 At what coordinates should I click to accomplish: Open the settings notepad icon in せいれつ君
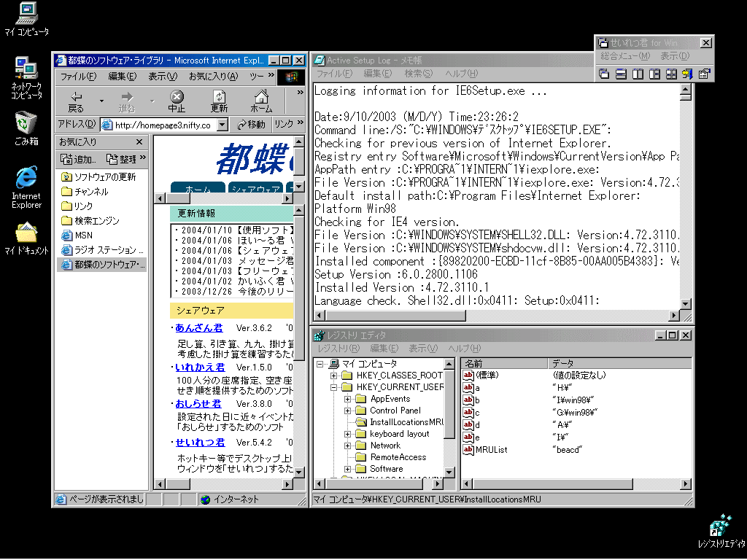point(704,74)
